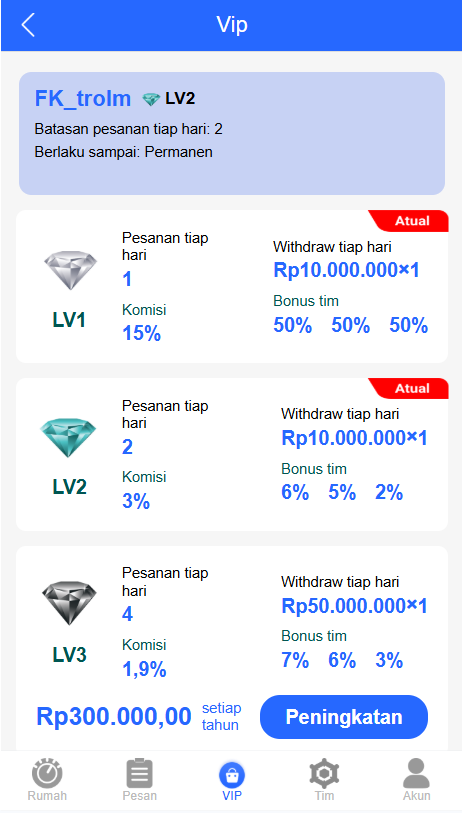Screen dimensions: 462x813
Task: Select the black LV3 diamond icon
Action: 69,603
